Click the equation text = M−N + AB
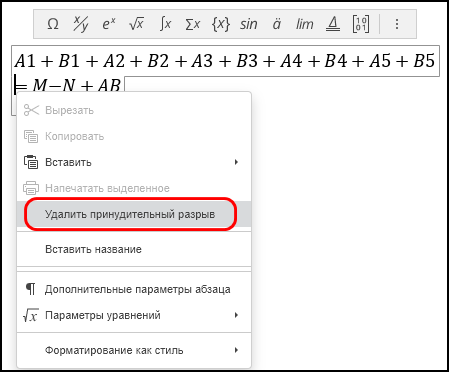The image size is (449, 372). tap(68, 86)
